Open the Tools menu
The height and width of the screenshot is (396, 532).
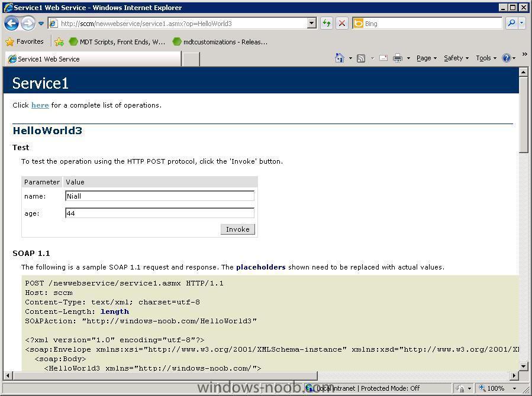[486, 59]
